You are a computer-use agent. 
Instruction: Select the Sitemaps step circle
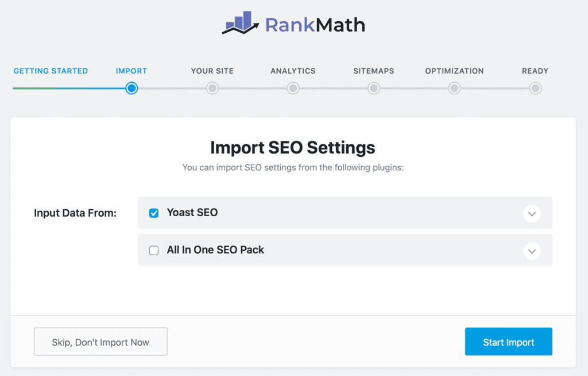click(x=373, y=88)
